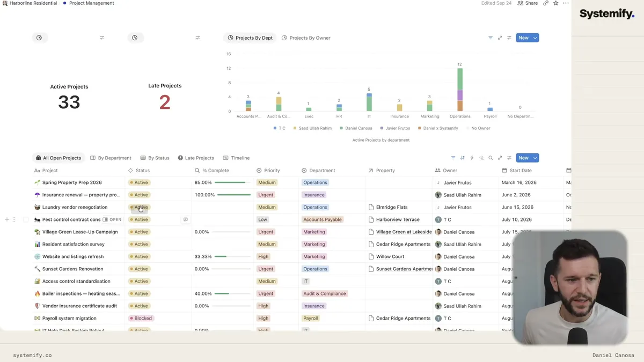This screenshot has height=362, width=644.
Task: Click Saad Ullah Rahim avatar on Insurance renewal row
Action: tap(438, 195)
